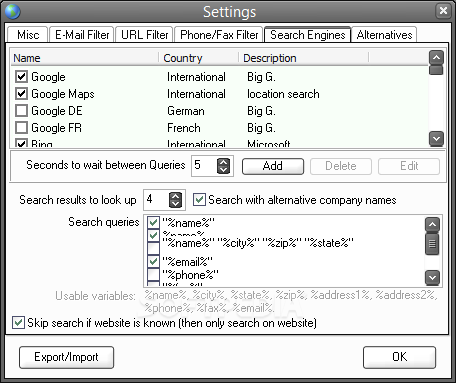Click the Description column header

coord(303,58)
